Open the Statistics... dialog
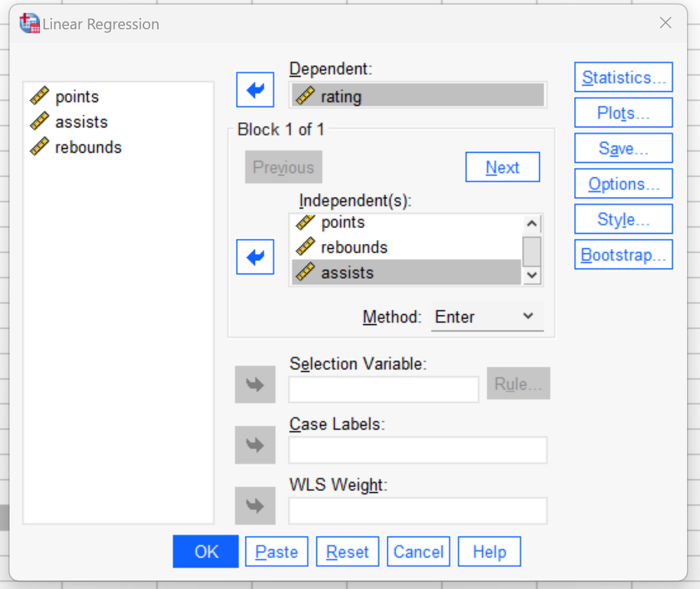The width and height of the screenshot is (700, 589). (x=623, y=77)
